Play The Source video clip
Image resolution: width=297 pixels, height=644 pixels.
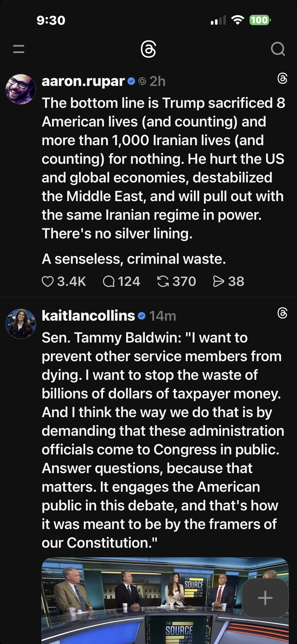pyautogui.click(x=145, y=602)
